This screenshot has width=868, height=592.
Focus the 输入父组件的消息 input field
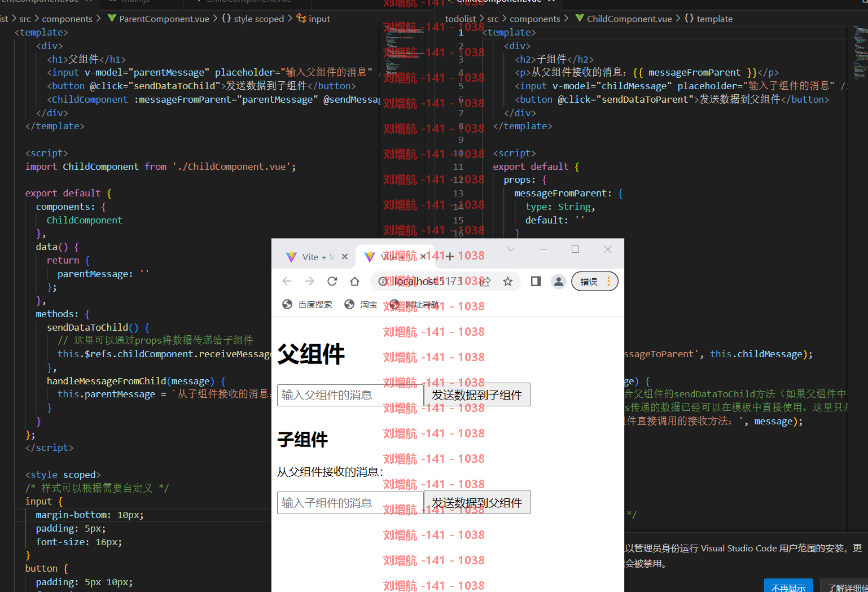click(350, 395)
